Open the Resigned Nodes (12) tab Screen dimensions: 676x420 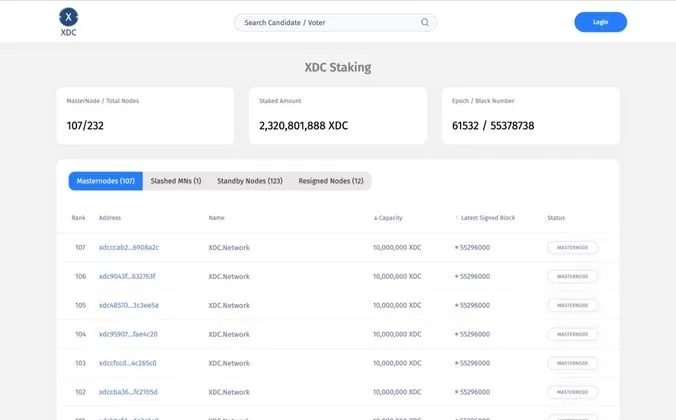[331, 181]
